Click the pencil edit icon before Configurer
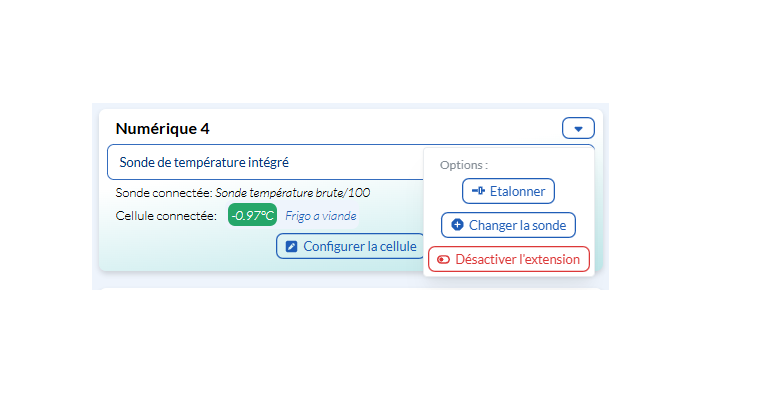 [291, 246]
